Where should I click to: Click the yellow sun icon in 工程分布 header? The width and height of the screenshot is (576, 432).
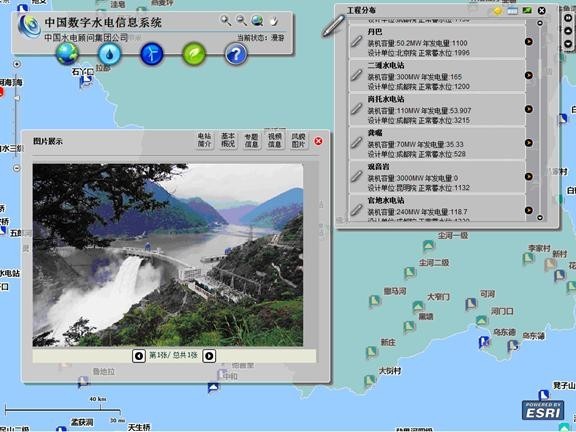coord(497,11)
